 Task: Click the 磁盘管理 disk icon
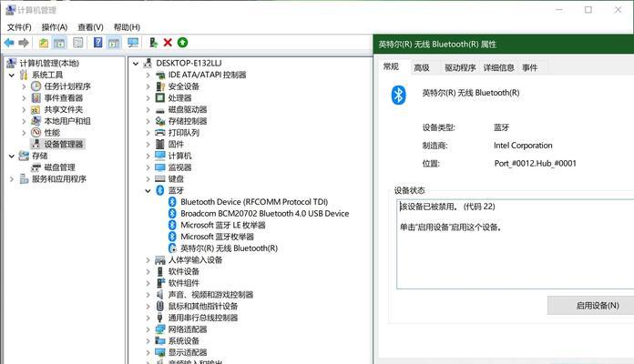pos(36,167)
